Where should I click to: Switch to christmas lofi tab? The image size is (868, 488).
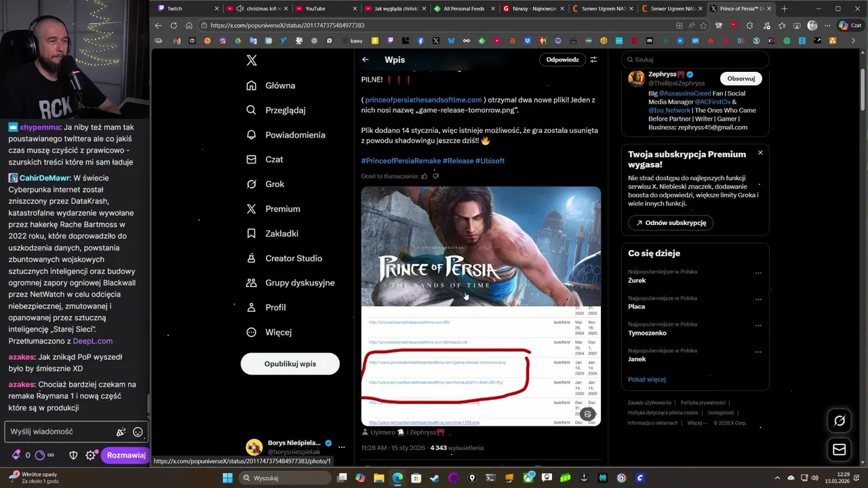pyautogui.click(x=258, y=8)
